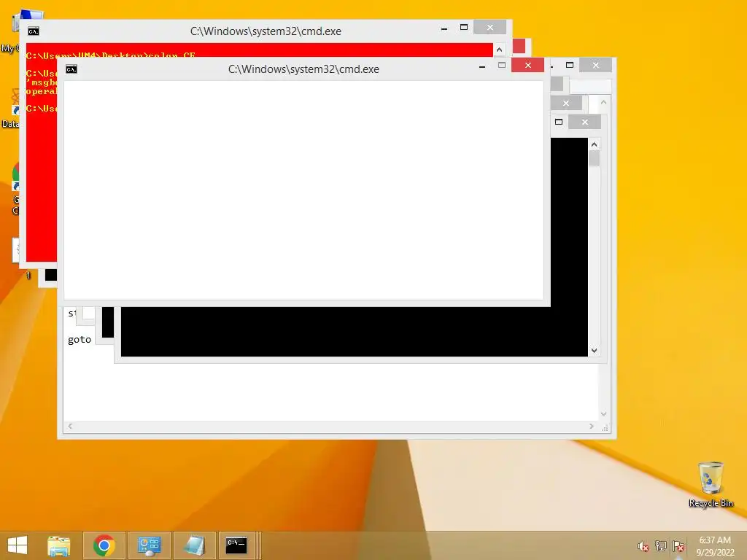
Task: Switch to the cmd taskbar icon
Action: pos(236,545)
